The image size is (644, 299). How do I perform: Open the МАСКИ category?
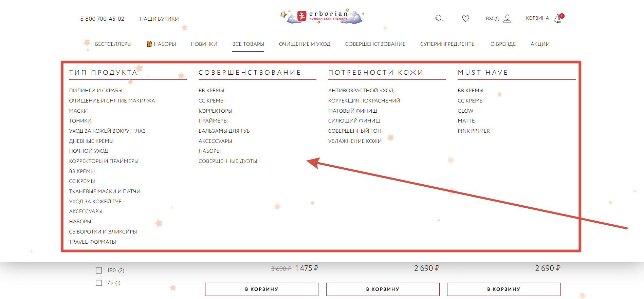pyautogui.click(x=78, y=111)
